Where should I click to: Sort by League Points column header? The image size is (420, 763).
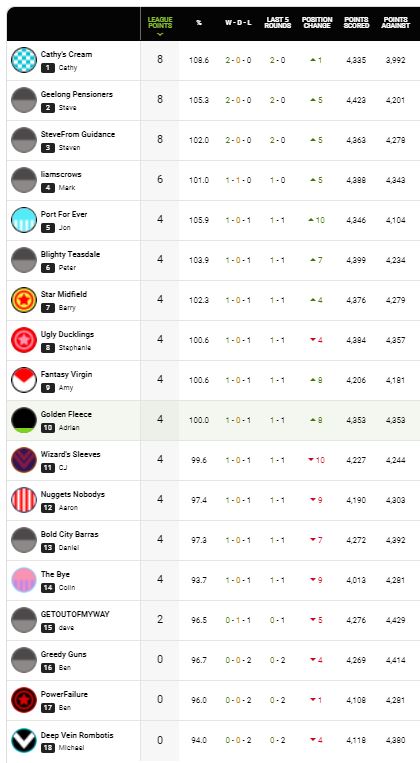[x=160, y=22]
